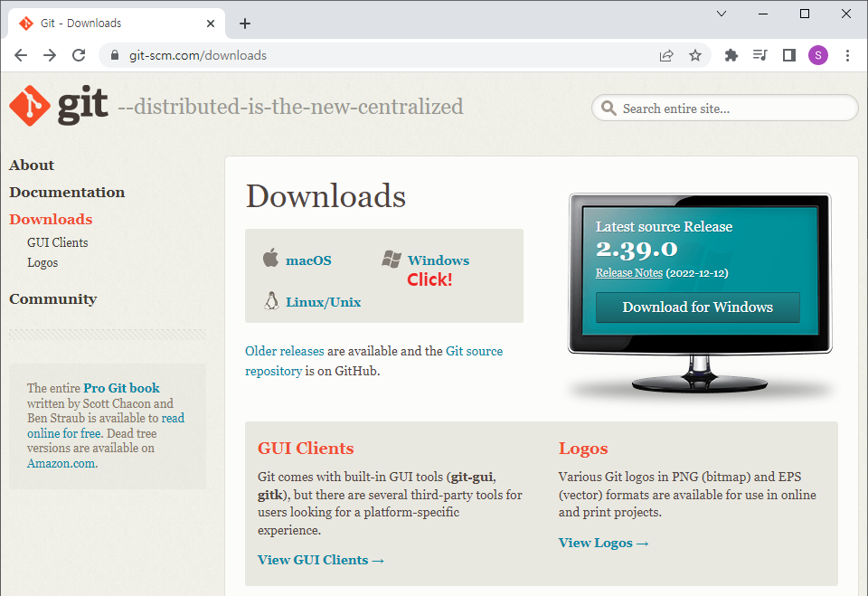Click the Windows flag icon
The height and width of the screenshot is (596, 868).
[392, 259]
